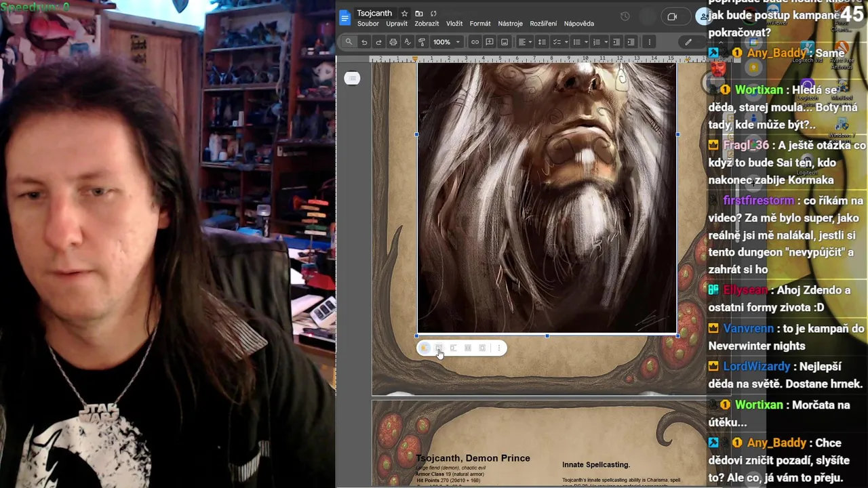The width and height of the screenshot is (868, 488).
Task: Open image options three-dot menu
Action: tap(499, 348)
